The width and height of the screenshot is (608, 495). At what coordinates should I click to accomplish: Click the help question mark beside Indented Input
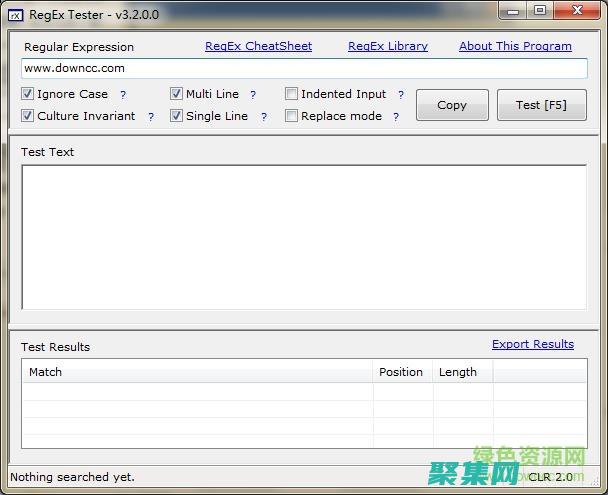401,95
